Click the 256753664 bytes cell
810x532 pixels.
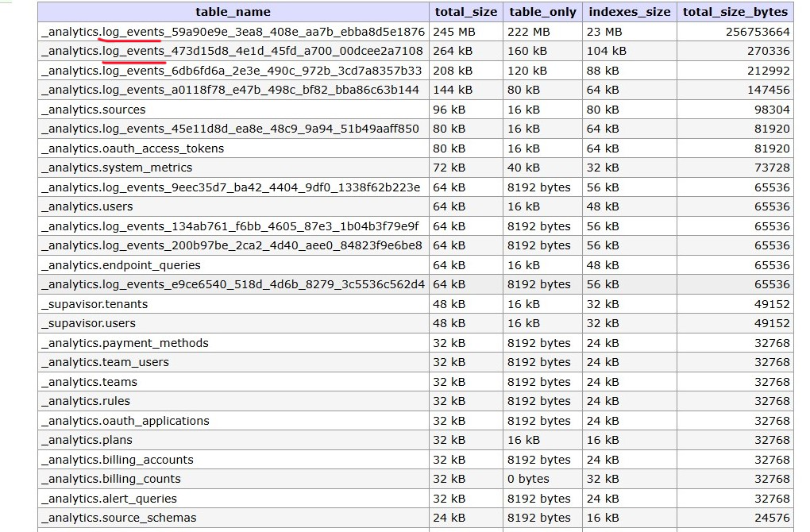pos(735,32)
